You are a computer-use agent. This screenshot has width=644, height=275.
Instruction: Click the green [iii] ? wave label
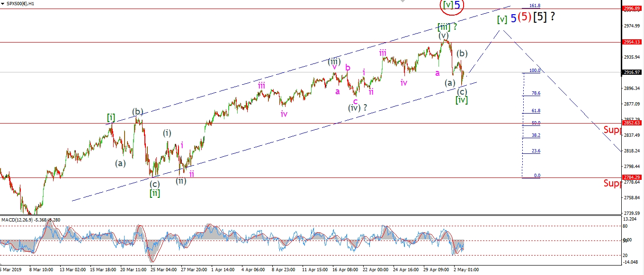tap(447, 26)
